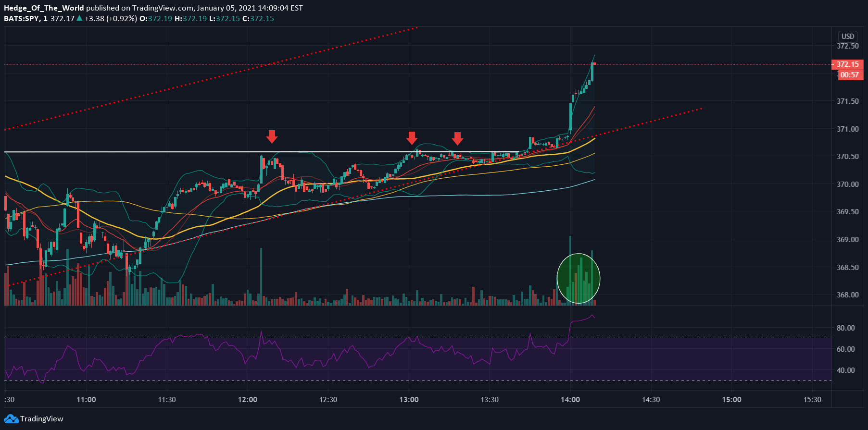868x430 pixels.
Task: Click the last price 372.17 in header
Action: click(63, 18)
